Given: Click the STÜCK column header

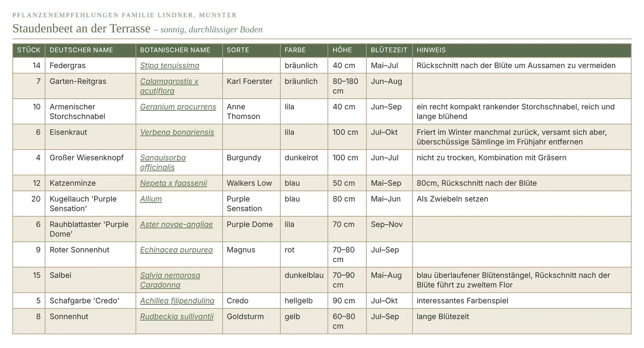Looking at the screenshot, I should pos(29,50).
